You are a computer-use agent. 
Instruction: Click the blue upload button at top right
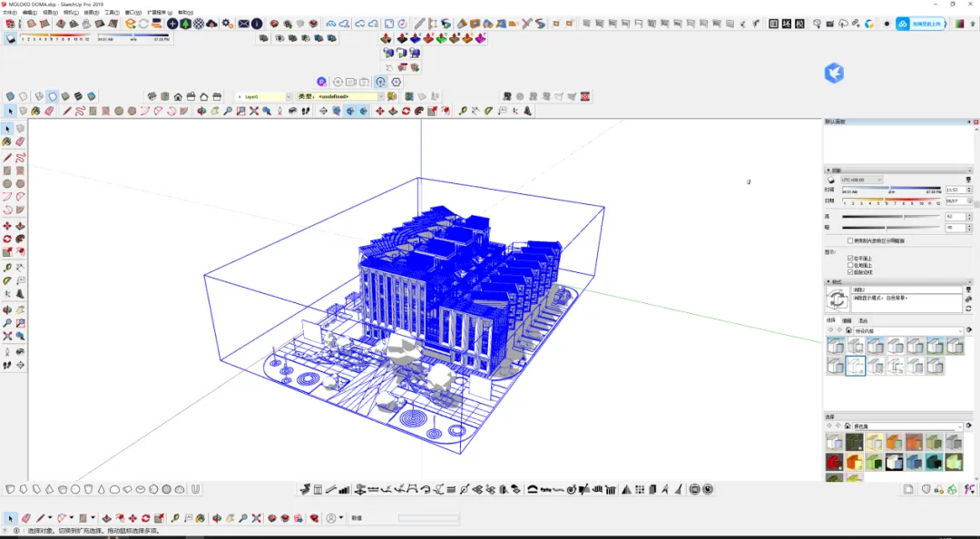coord(921,24)
